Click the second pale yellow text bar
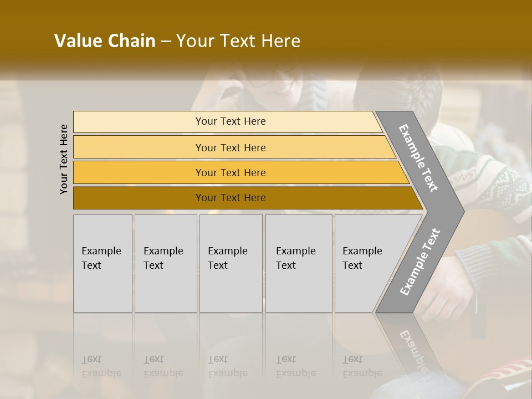 tap(230, 147)
